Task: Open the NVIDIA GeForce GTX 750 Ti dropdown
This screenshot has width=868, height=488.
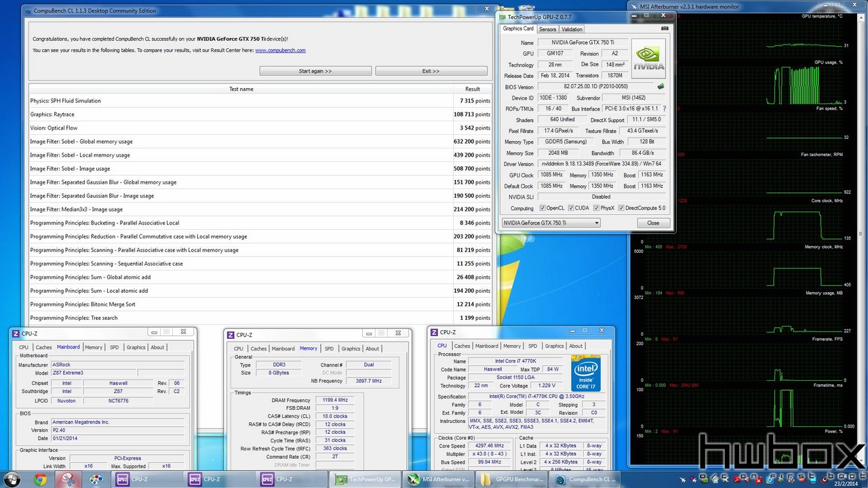Action: [x=551, y=223]
